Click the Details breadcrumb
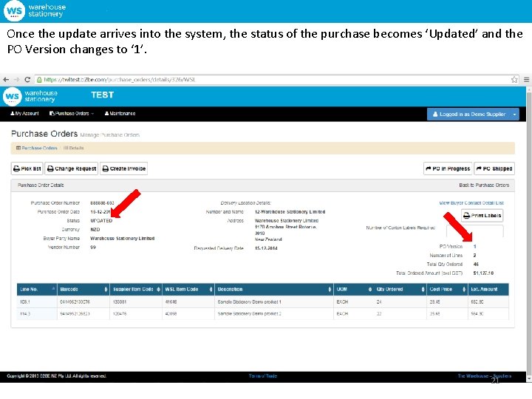 (x=74, y=149)
